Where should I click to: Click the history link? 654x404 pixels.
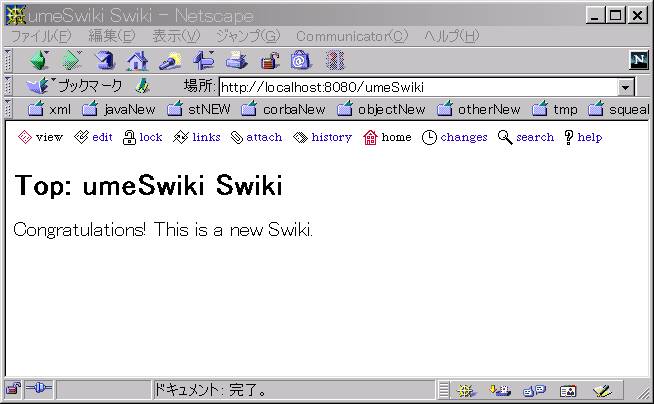[332, 138]
